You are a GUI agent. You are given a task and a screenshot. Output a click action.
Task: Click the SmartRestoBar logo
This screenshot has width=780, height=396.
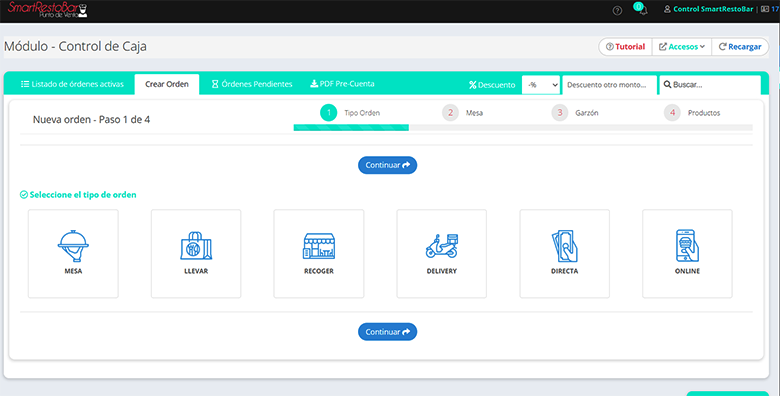[x=48, y=10]
